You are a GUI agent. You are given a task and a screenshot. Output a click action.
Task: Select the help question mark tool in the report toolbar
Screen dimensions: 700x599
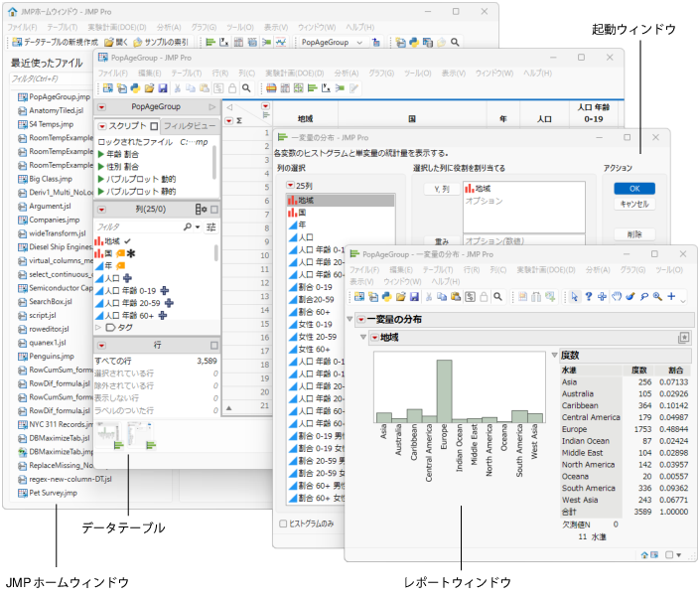point(589,297)
